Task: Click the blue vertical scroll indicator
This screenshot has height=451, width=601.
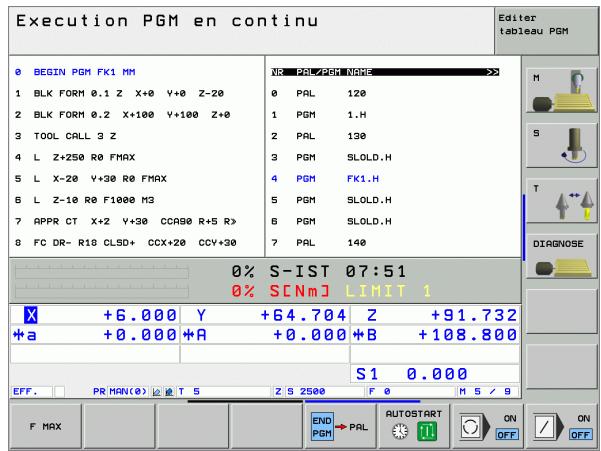Action: pos(524,228)
